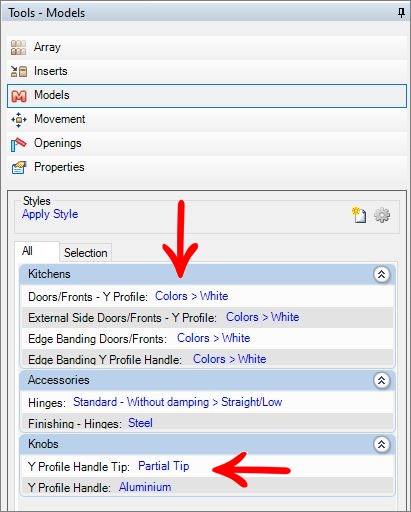411x512 pixels.
Task: Collapse the Accessories section
Action: pyautogui.click(x=381, y=380)
